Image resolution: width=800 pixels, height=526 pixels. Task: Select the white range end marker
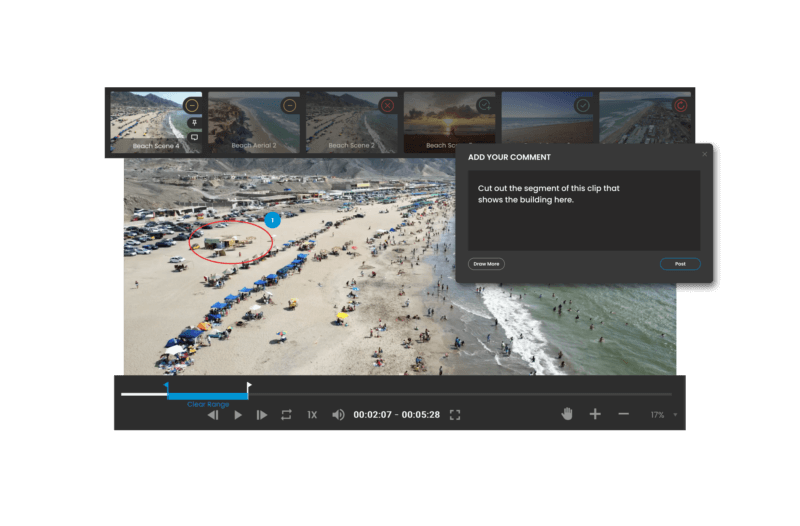[x=248, y=387]
